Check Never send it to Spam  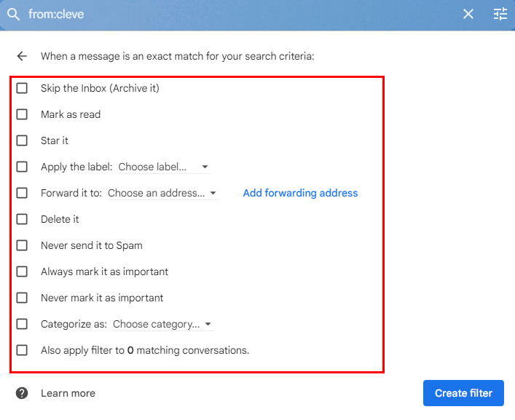pos(22,245)
